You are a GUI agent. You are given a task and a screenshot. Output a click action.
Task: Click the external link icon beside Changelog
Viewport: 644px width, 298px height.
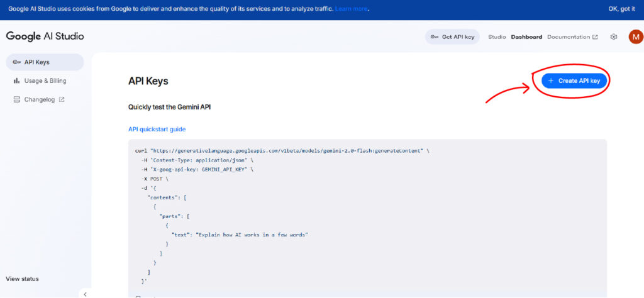(x=62, y=99)
